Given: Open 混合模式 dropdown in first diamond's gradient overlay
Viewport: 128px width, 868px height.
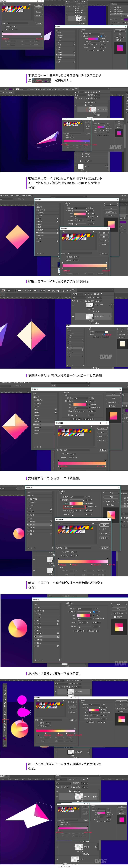Looking at the screenshot, I should [x=81, y=208].
